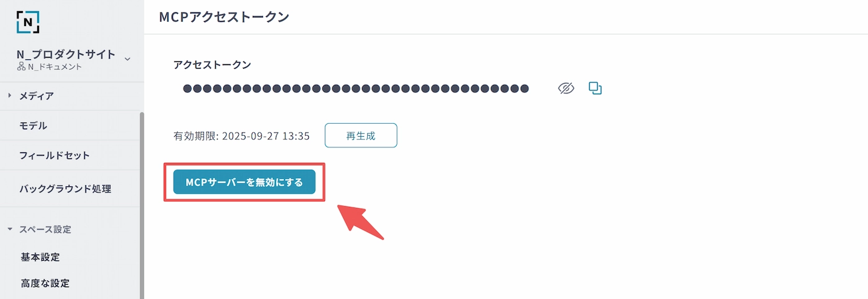Click the N logo icon in sidebar
Viewport: 868px width, 299px height.
point(28,22)
